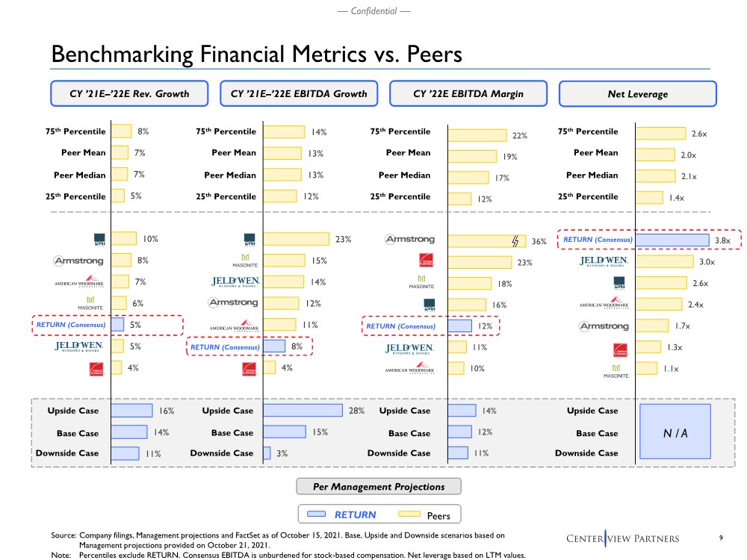Click the Net Leverage header box

637,94
